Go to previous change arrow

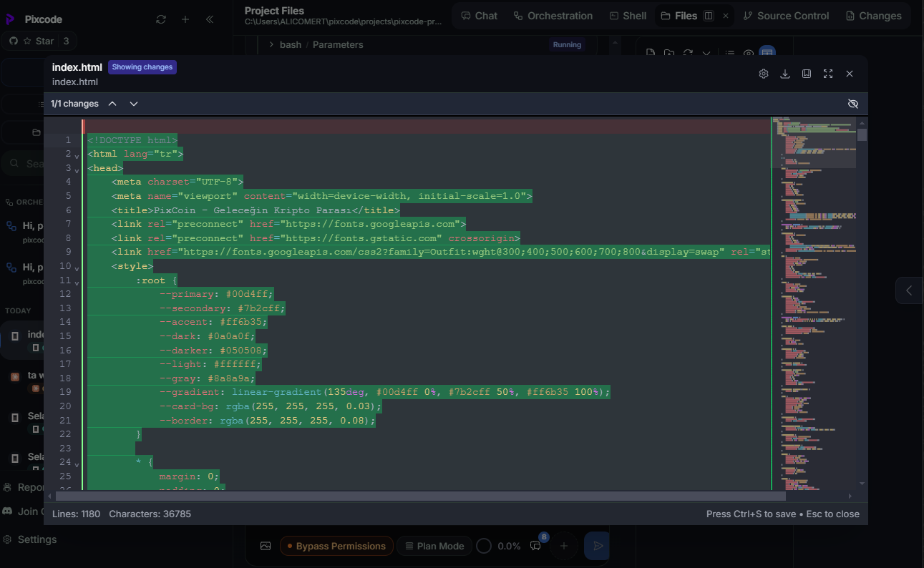coord(112,104)
